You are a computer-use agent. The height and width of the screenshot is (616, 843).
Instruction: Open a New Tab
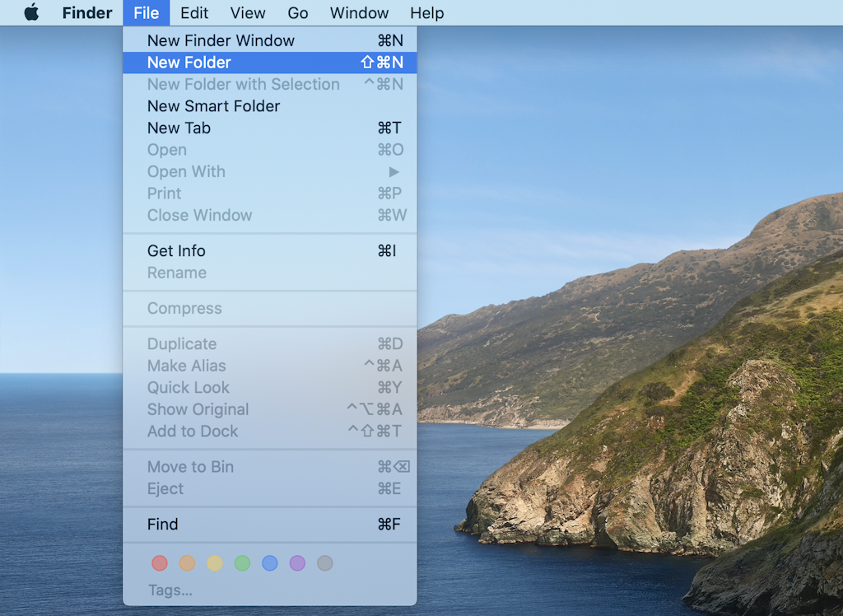(179, 128)
